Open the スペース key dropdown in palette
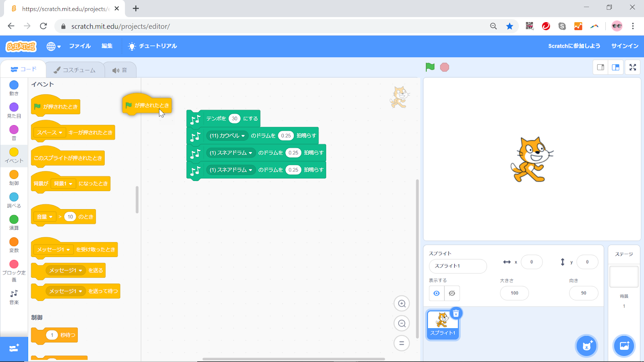644x362 pixels. pos(50,132)
